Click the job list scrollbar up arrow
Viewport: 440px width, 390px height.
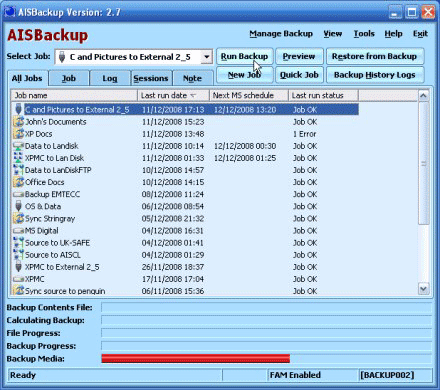click(423, 96)
